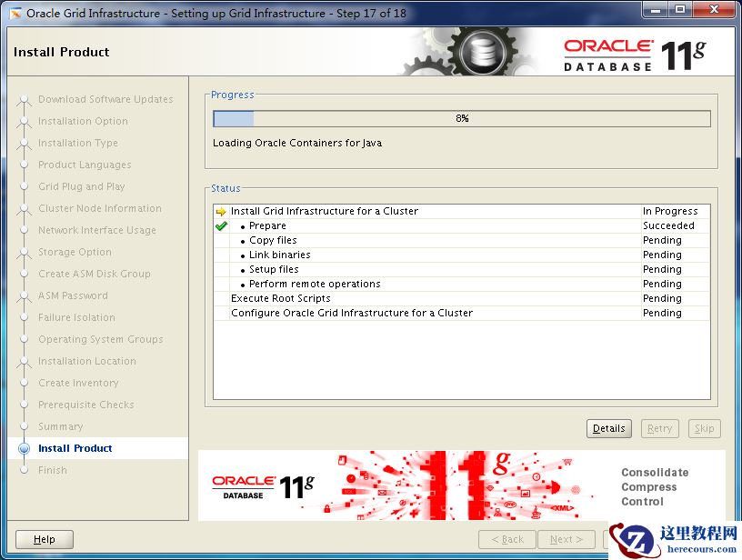Select the Product Languages step
Screen dimensions: 742x560
click(85, 165)
